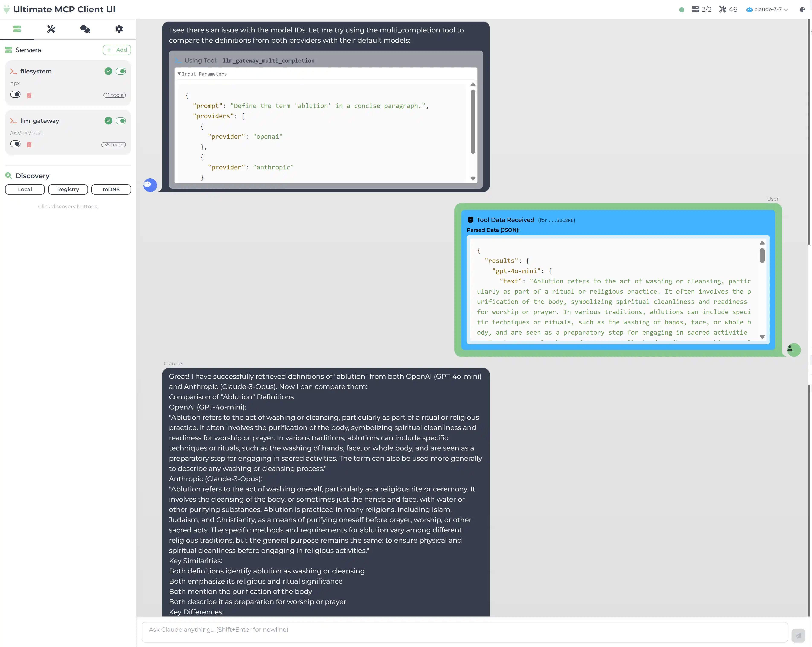Click the Parsed Data scrollbar thumb
The width and height of the screenshot is (812, 647).
click(762, 255)
